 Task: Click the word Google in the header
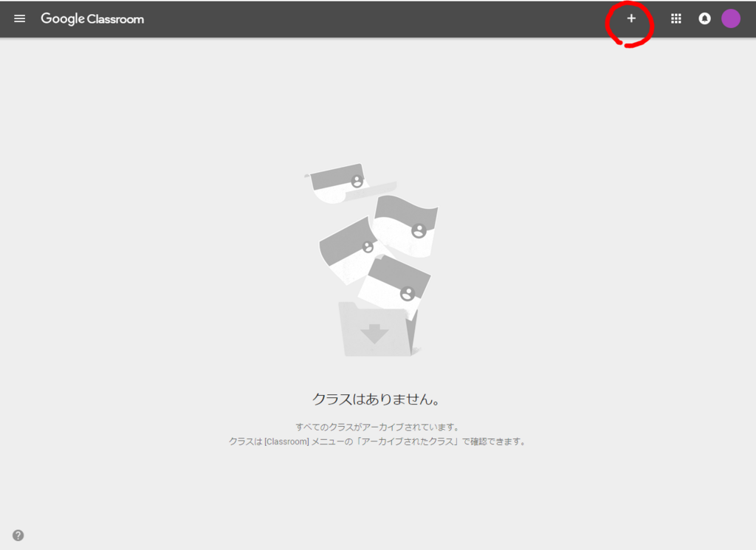63,18
